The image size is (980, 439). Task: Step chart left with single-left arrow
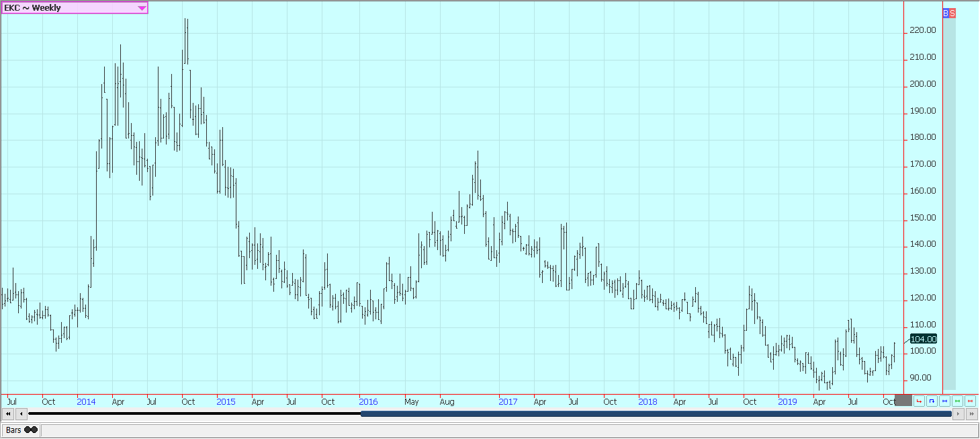(21, 413)
